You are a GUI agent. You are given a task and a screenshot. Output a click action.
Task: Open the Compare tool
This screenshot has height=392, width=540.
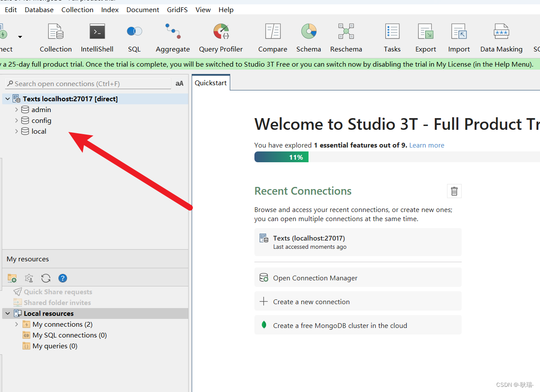(x=273, y=38)
